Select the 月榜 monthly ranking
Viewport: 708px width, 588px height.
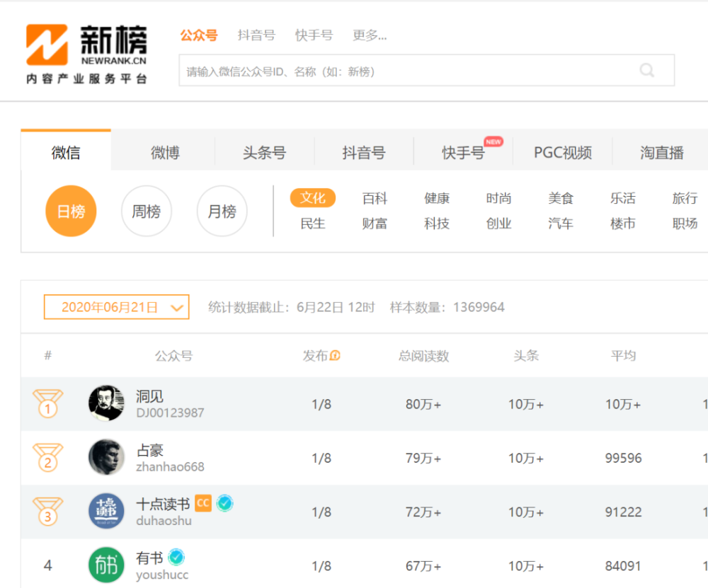(x=222, y=211)
